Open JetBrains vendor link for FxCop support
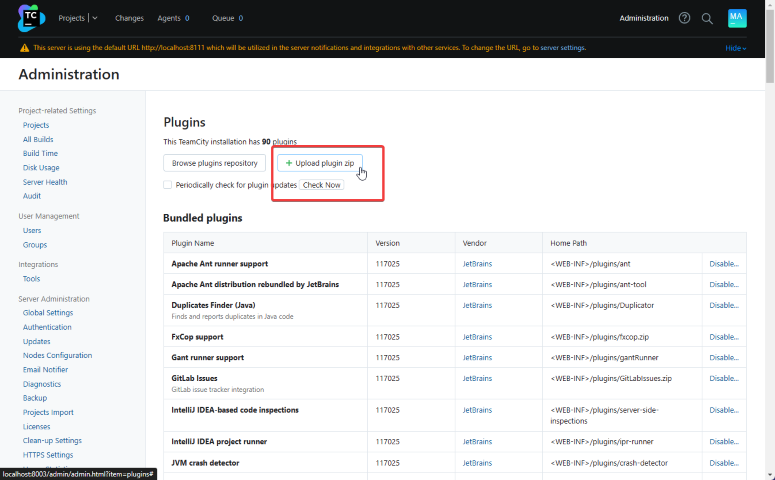The height and width of the screenshot is (480, 775). 477,337
